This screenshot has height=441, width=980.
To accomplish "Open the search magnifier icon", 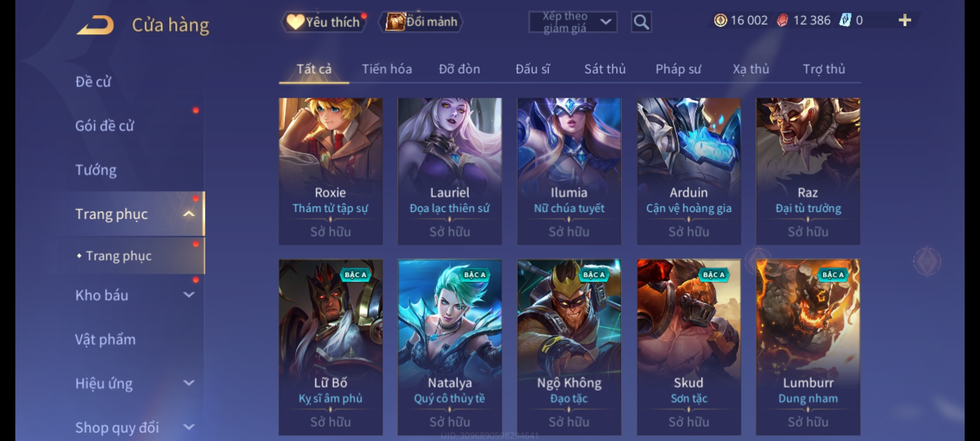I will 641,22.
